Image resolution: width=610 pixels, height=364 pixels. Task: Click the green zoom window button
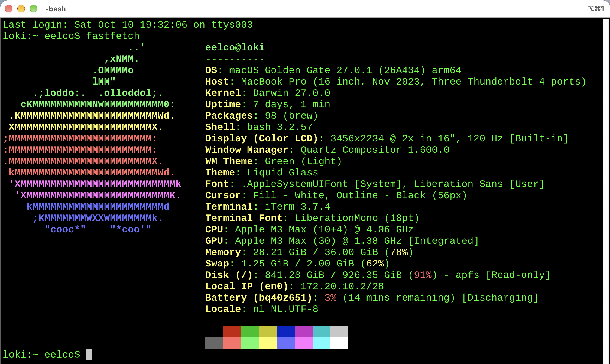[x=34, y=9]
